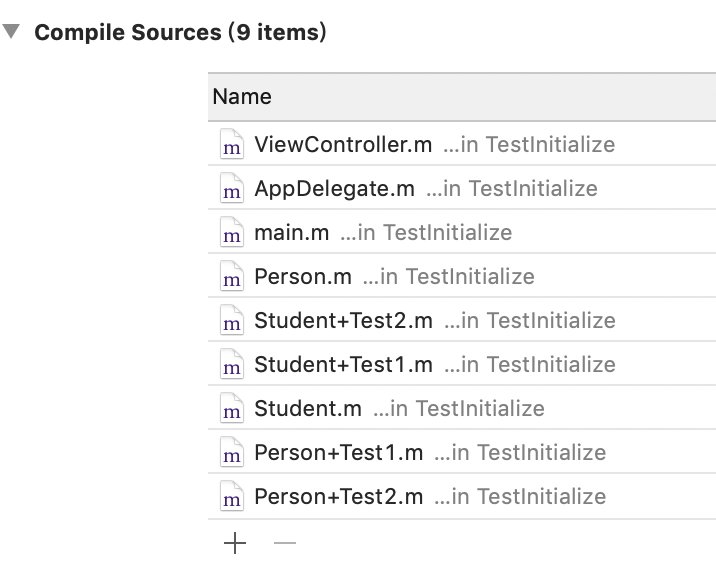Select the main.m file name
This screenshot has width=716, height=564.
291,233
